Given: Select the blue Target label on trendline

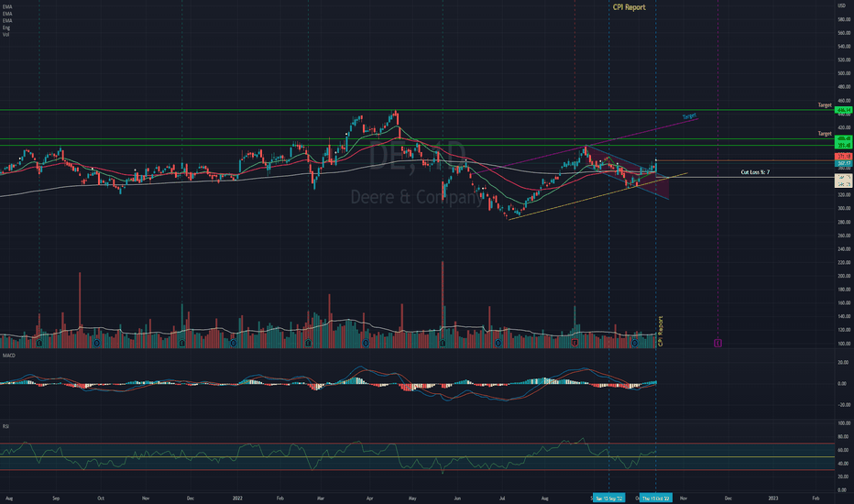Looking at the screenshot, I should tap(689, 116).
